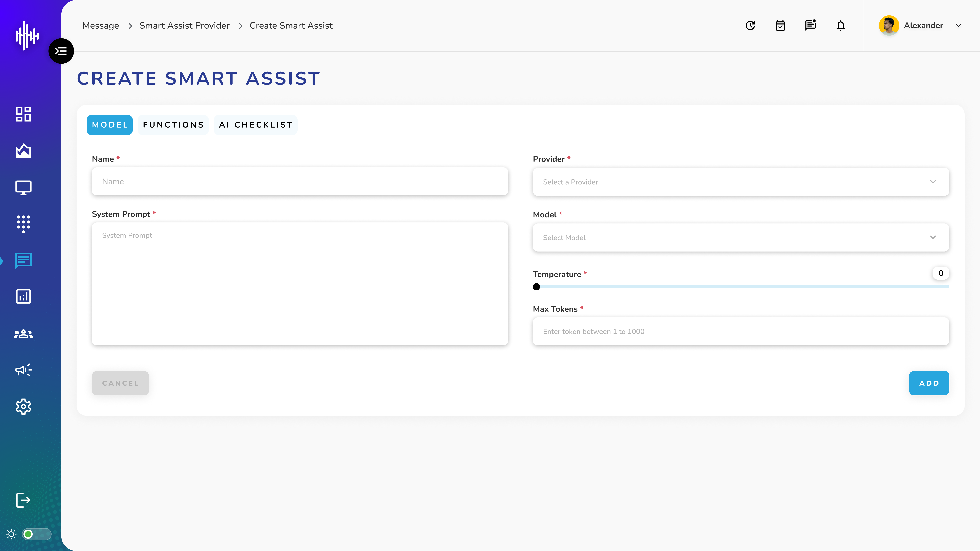Click the Alexander username text
This screenshot has height=551, width=980.
coord(923,26)
